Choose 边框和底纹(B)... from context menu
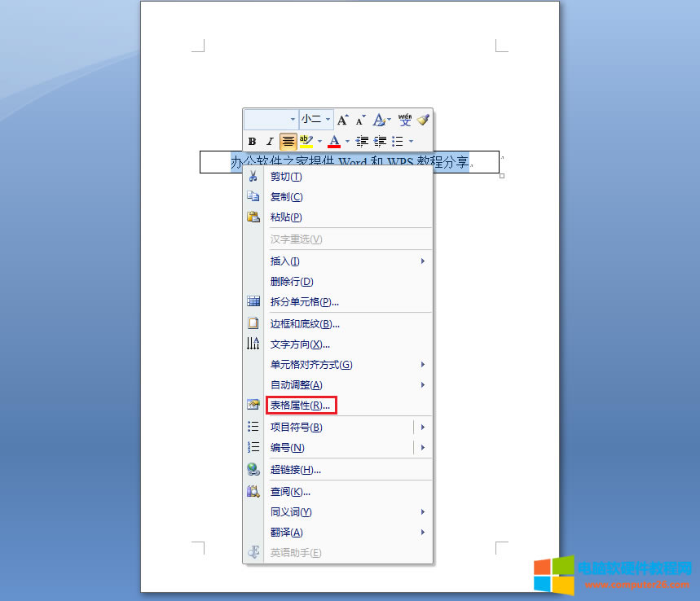 coord(305,323)
